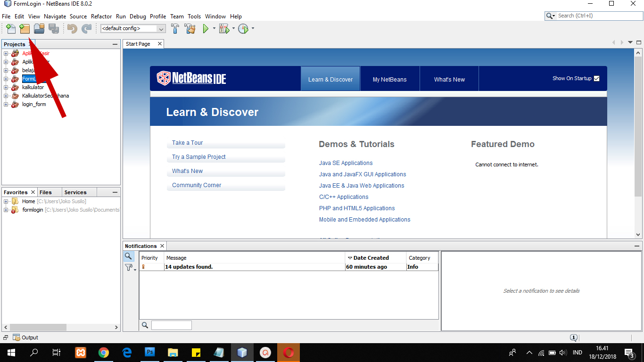Click the New File toolbar icon
The width and height of the screenshot is (644, 362).
[10, 29]
